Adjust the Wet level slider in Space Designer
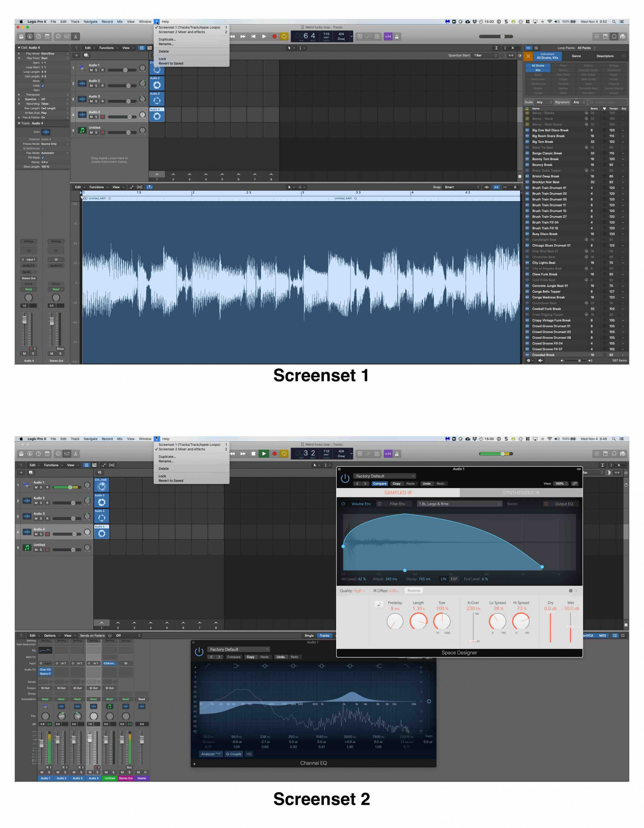Screen dimensions: 644x828 (570, 627)
